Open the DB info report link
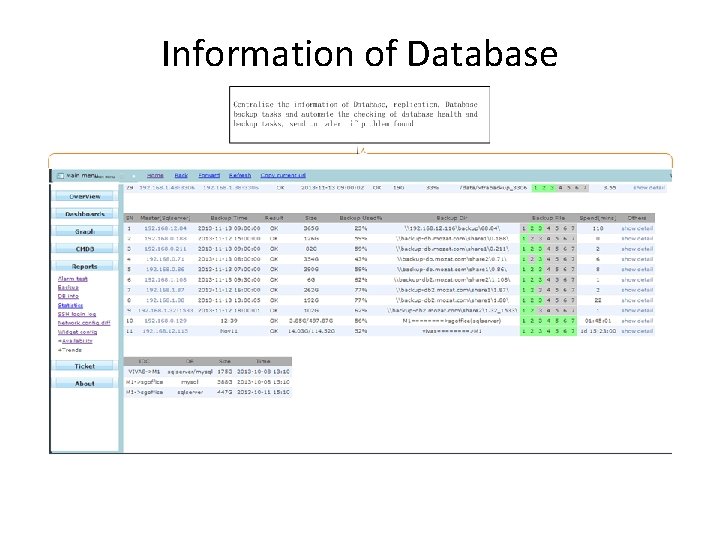720x540 pixels. click(68, 296)
